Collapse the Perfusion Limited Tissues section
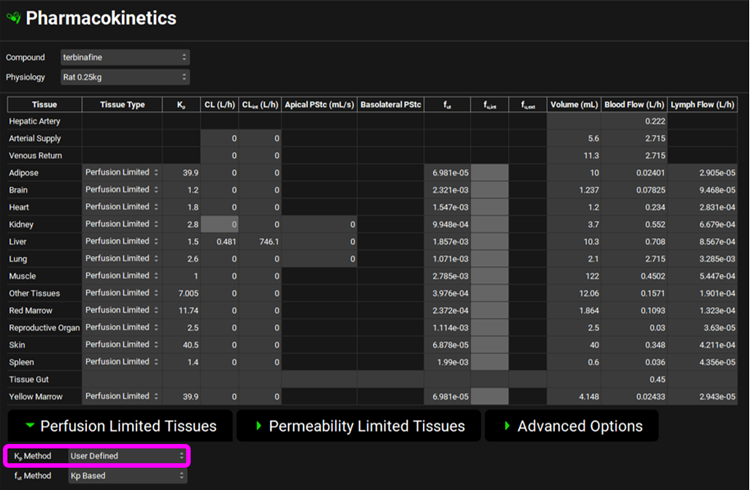 (x=120, y=426)
